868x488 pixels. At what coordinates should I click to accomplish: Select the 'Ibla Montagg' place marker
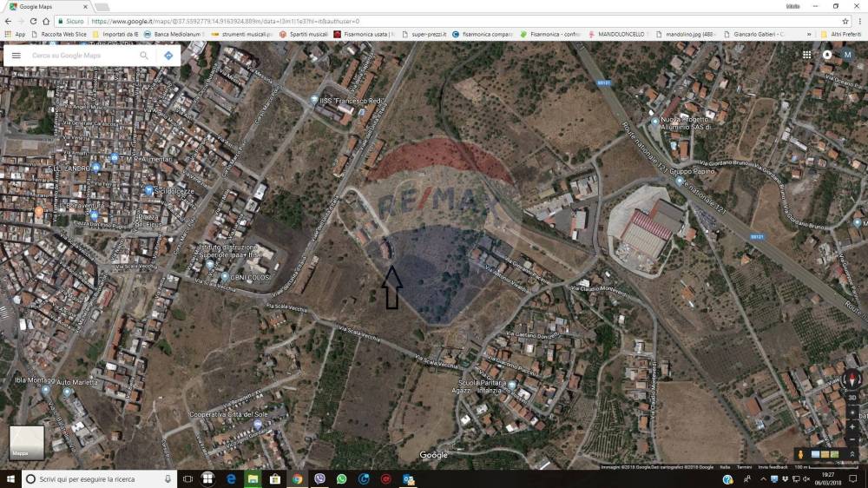(x=46, y=389)
